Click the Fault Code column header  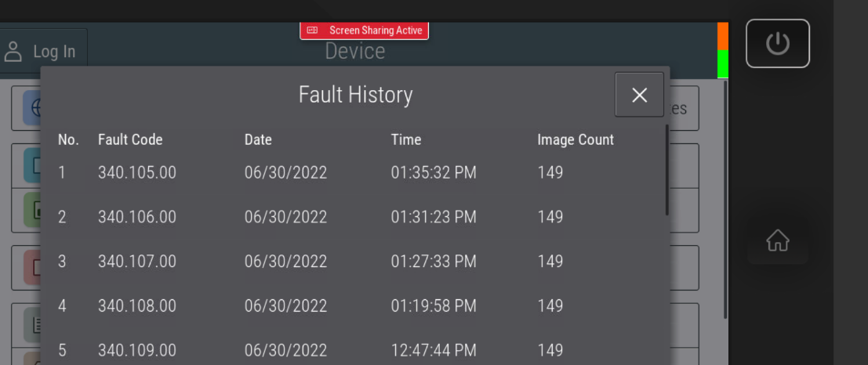pos(130,139)
